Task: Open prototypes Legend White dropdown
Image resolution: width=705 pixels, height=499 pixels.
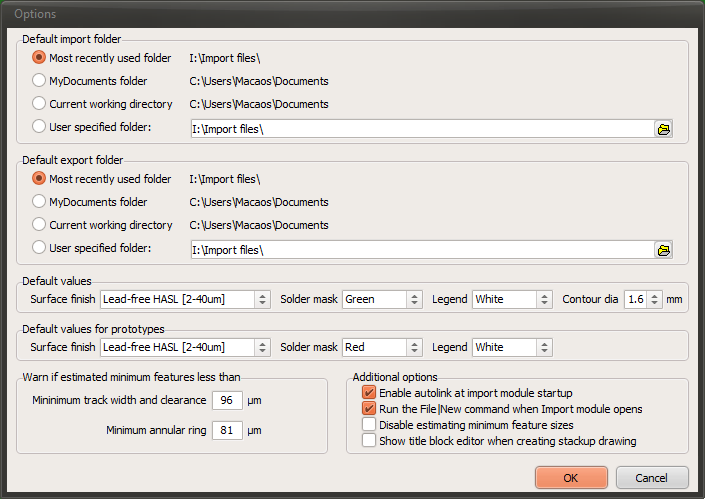Action: [x=512, y=348]
